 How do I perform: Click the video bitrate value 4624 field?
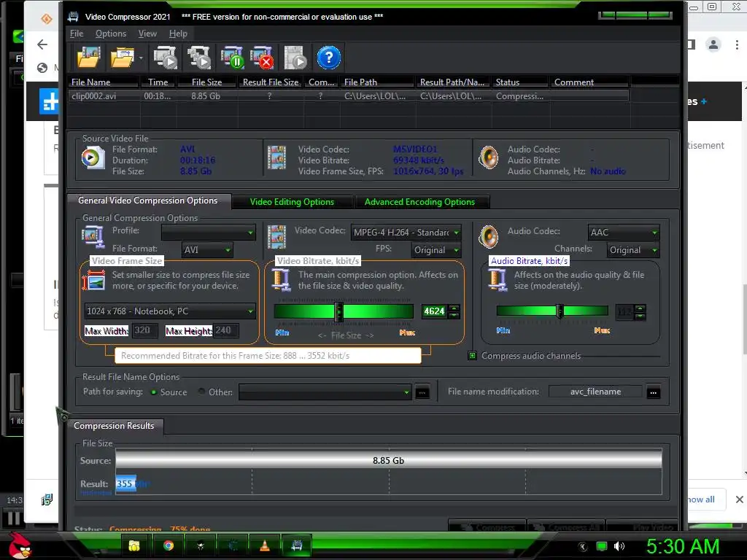click(434, 311)
